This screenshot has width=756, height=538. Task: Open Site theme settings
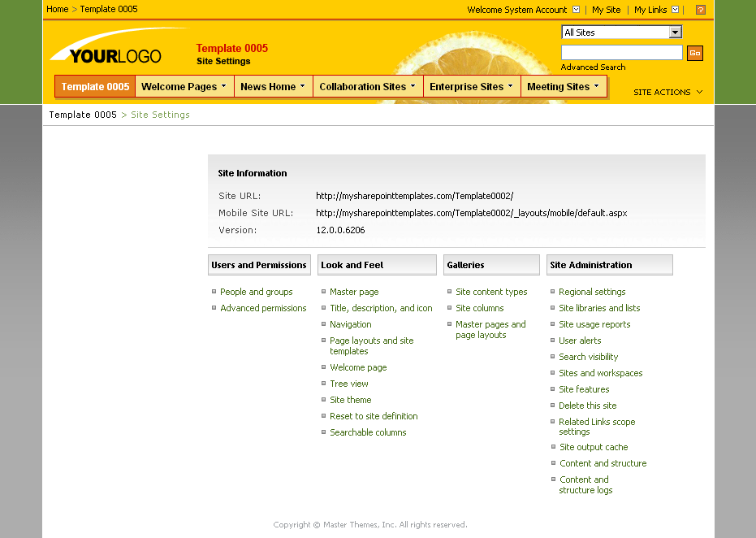point(350,400)
